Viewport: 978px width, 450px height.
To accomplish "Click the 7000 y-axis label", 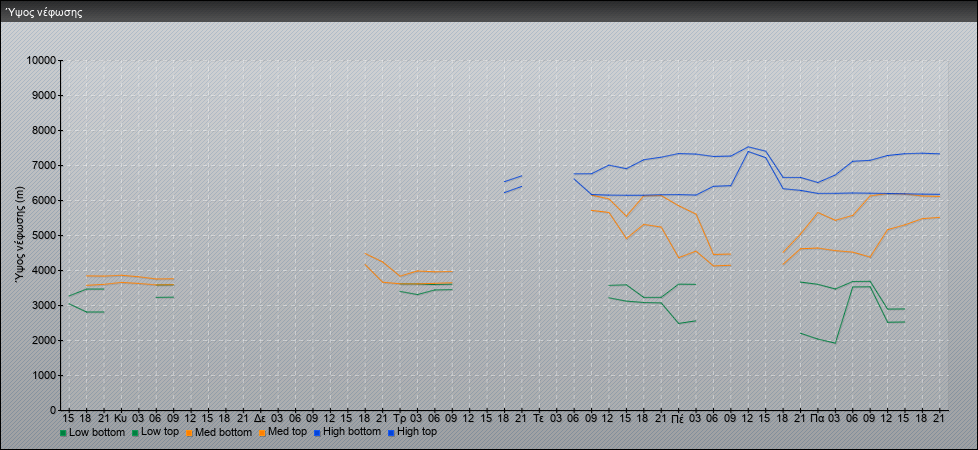I will click(x=44, y=165).
